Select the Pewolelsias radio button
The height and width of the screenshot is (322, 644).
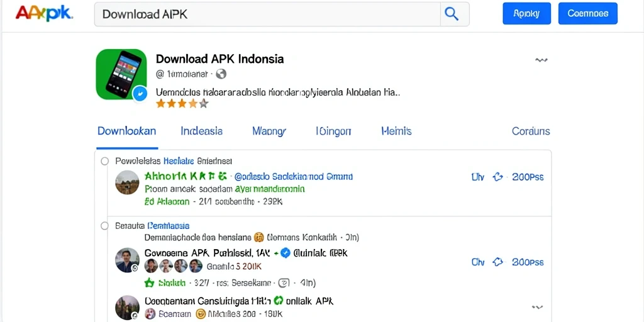[x=105, y=161]
